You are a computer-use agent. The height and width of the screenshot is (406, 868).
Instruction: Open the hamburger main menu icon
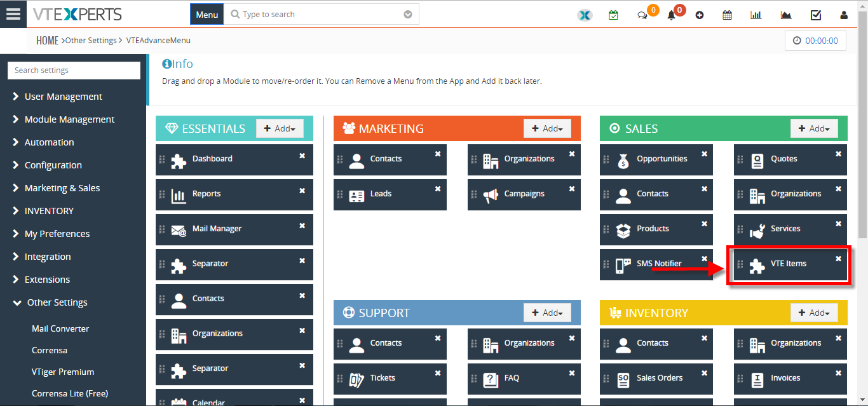(x=13, y=14)
